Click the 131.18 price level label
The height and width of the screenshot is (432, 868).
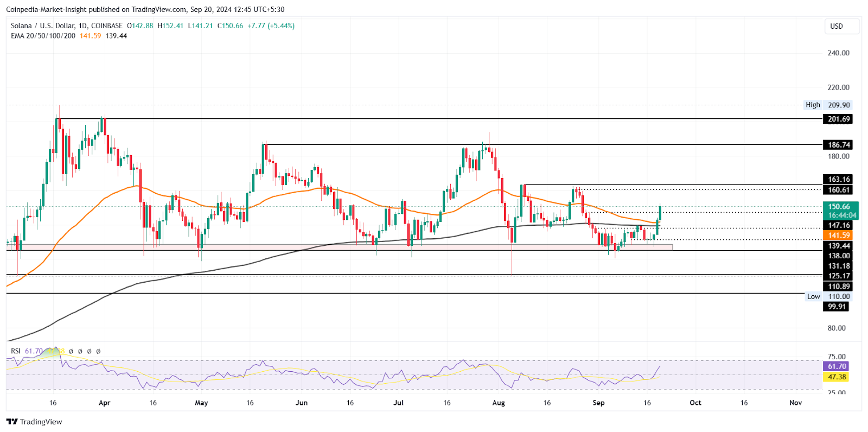[x=838, y=266]
